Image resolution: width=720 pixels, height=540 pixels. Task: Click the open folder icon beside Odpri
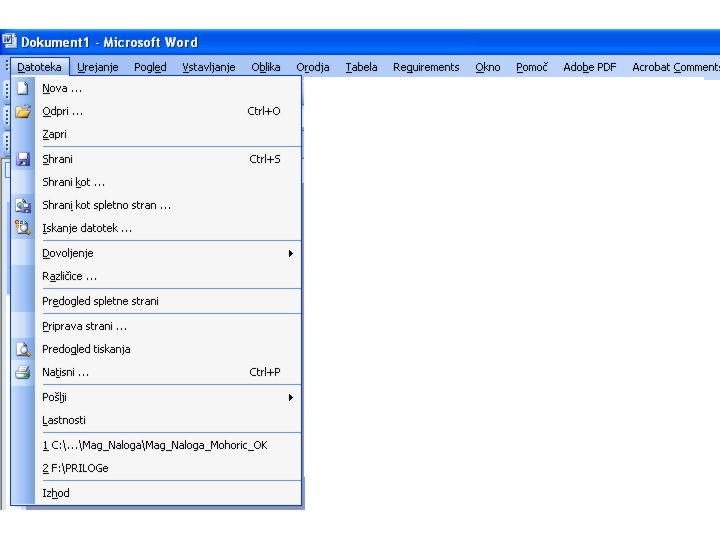pyautogui.click(x=23, y=111)
